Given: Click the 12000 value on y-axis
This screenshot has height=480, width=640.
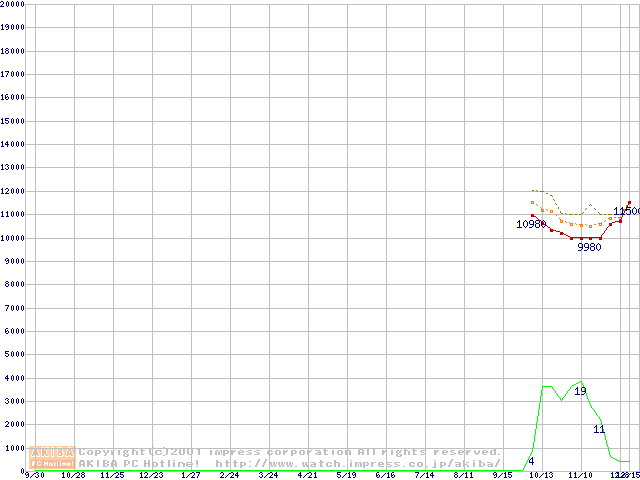Looking at the screenshot, I should [14, 191].
